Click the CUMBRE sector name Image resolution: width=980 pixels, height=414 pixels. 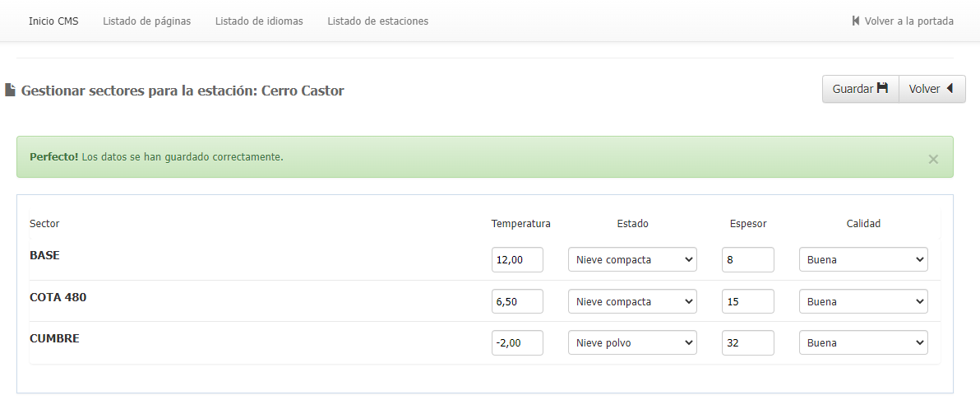pos(54,338)
